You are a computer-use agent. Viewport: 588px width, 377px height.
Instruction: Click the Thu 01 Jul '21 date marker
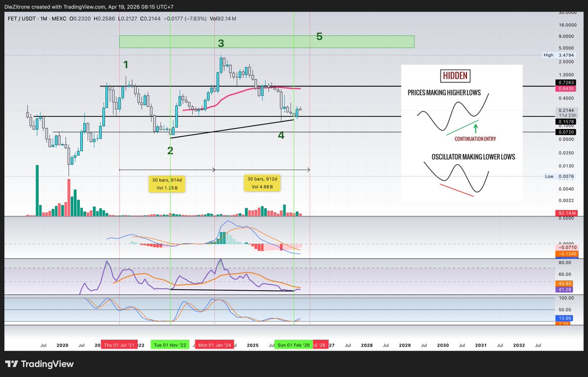pos(119,345)
